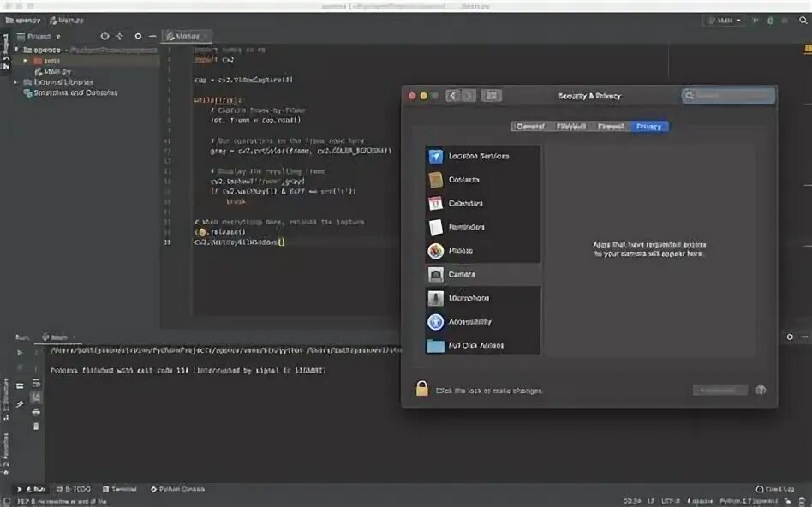The image size is (812, 507).
Task: Open Project panel settings gear
Action: (138, 36)
